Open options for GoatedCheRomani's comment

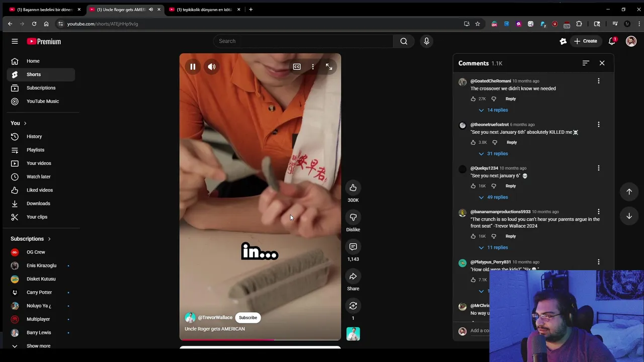[x=599, y=81]
